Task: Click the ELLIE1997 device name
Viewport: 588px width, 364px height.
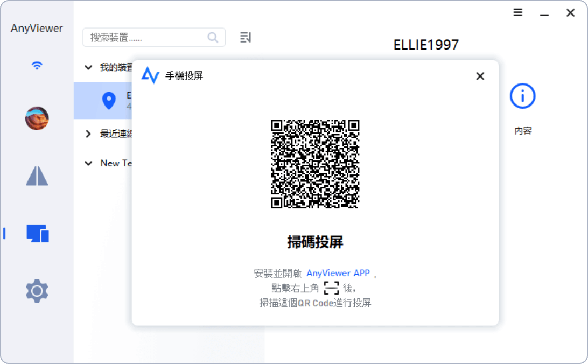Action: (x=426, y=45)
